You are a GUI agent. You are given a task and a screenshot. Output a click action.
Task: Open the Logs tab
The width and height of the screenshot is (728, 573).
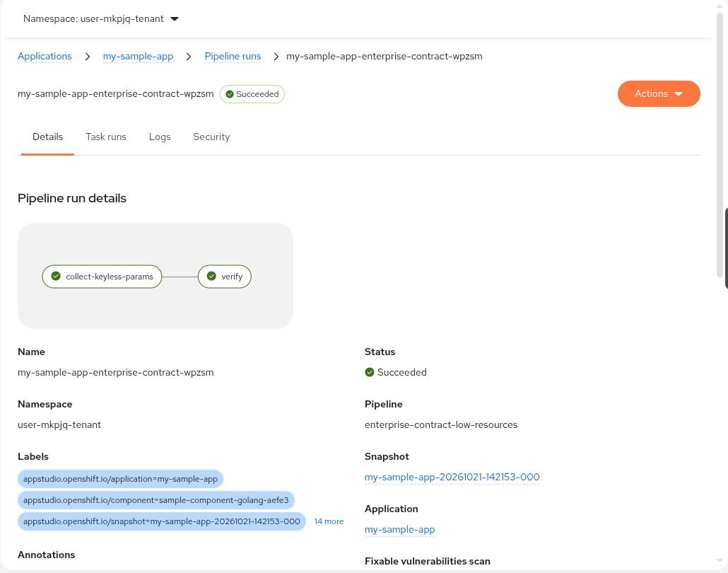point(160,137)
